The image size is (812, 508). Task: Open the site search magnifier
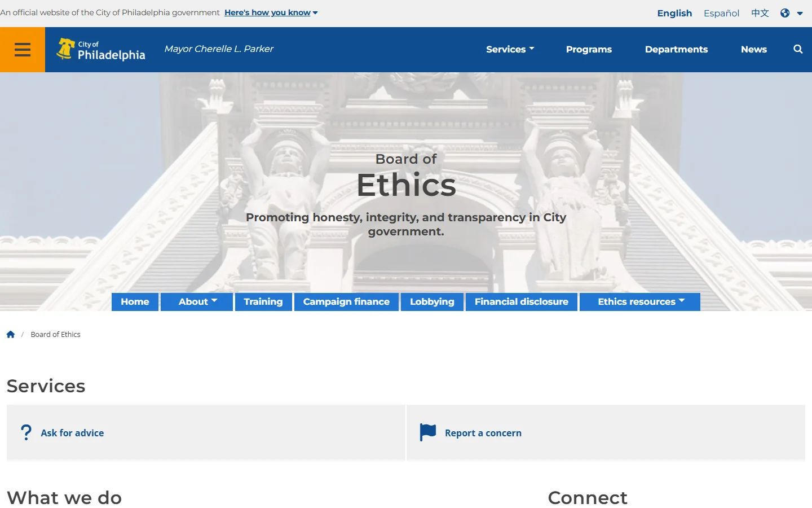click(798, 49)
